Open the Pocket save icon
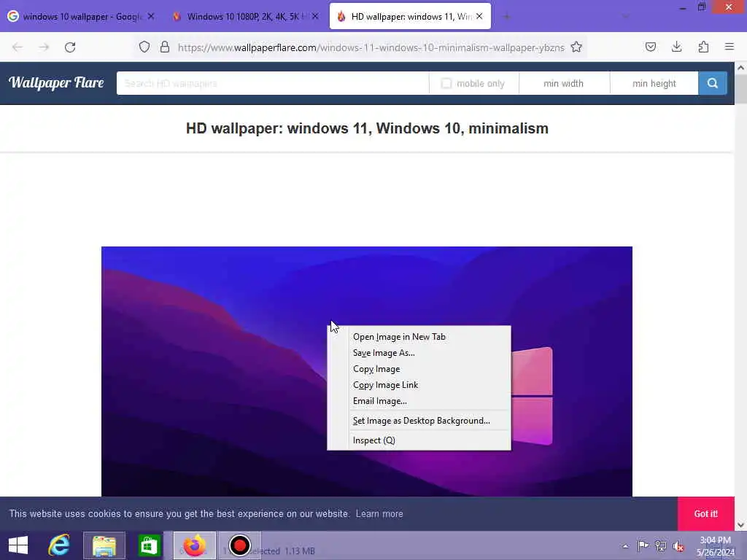The height and width of the screenshot is (560, 747). coord(650,47)
